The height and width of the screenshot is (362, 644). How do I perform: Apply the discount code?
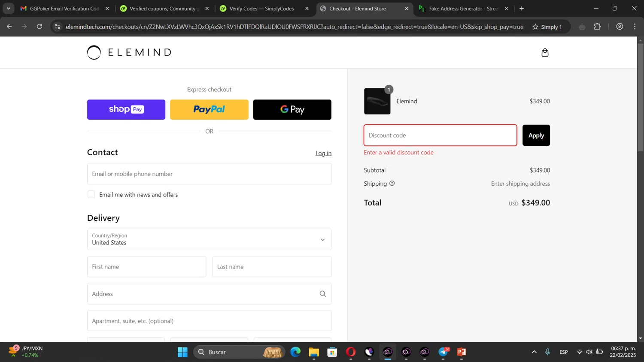click(x=536, y=135)
